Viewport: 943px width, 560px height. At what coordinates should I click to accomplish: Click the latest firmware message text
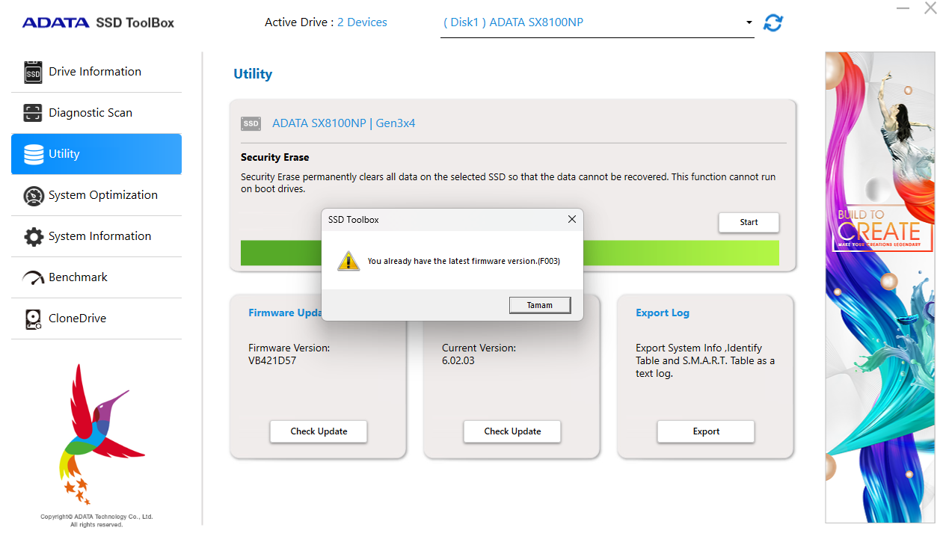[x=464, y=261]
